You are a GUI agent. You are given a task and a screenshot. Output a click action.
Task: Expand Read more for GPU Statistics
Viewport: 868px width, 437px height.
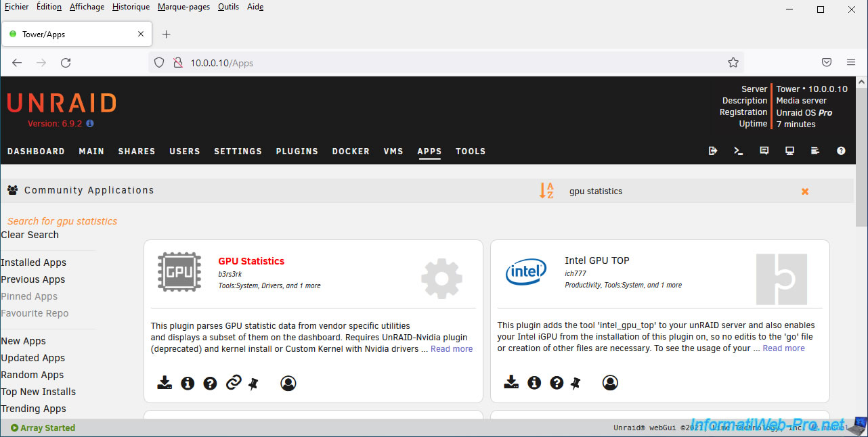(451, 349)
